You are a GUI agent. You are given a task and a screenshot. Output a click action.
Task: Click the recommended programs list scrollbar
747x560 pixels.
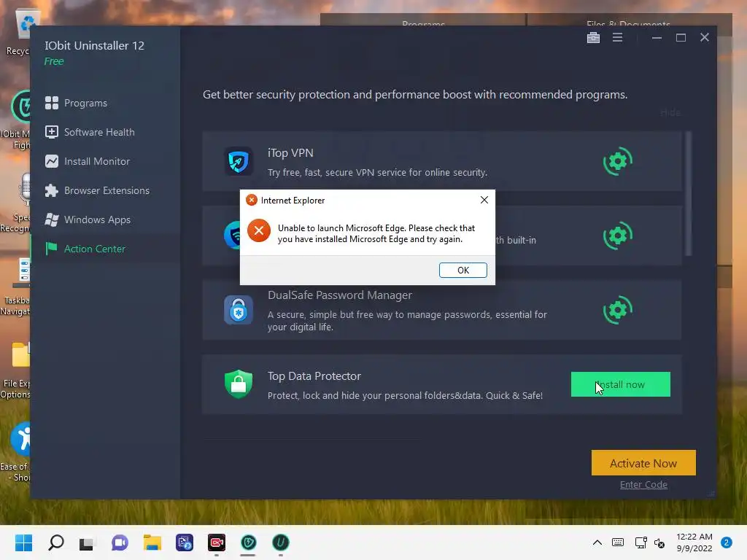click(x=688, y=194)
